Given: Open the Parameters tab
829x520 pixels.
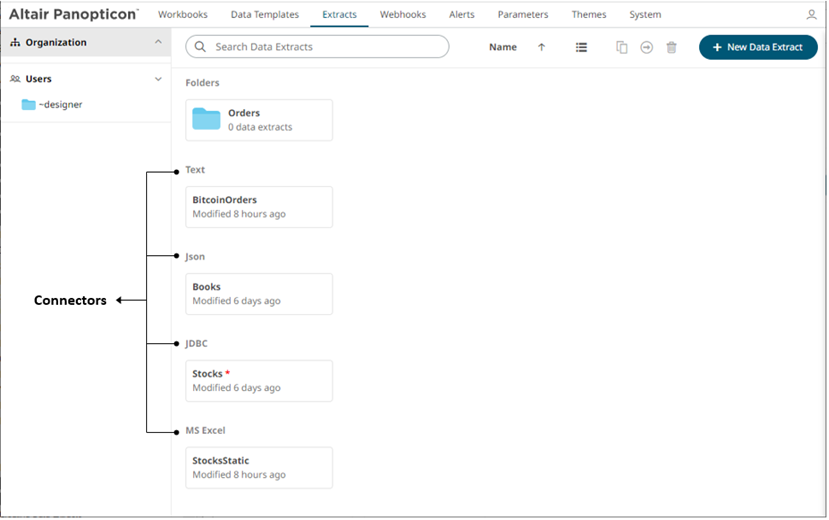Looking at the screenshot, I should (523, 14).
